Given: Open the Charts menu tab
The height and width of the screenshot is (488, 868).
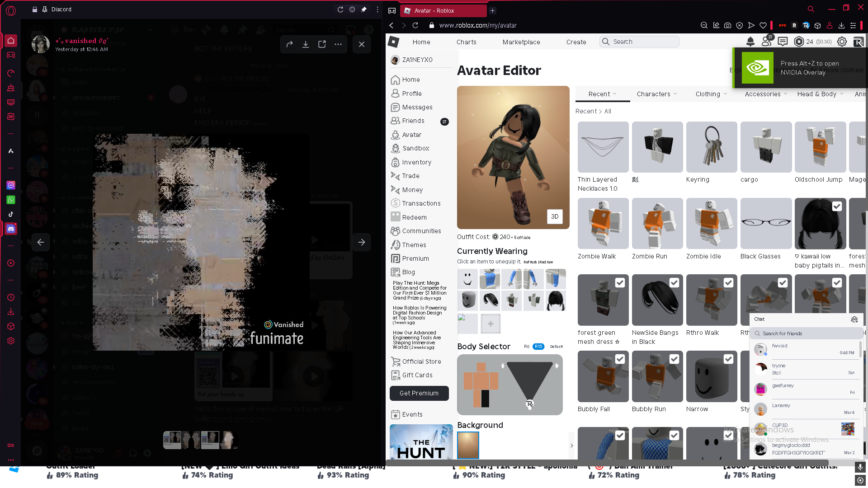Looking at the screenshot, I should [466, 42].
